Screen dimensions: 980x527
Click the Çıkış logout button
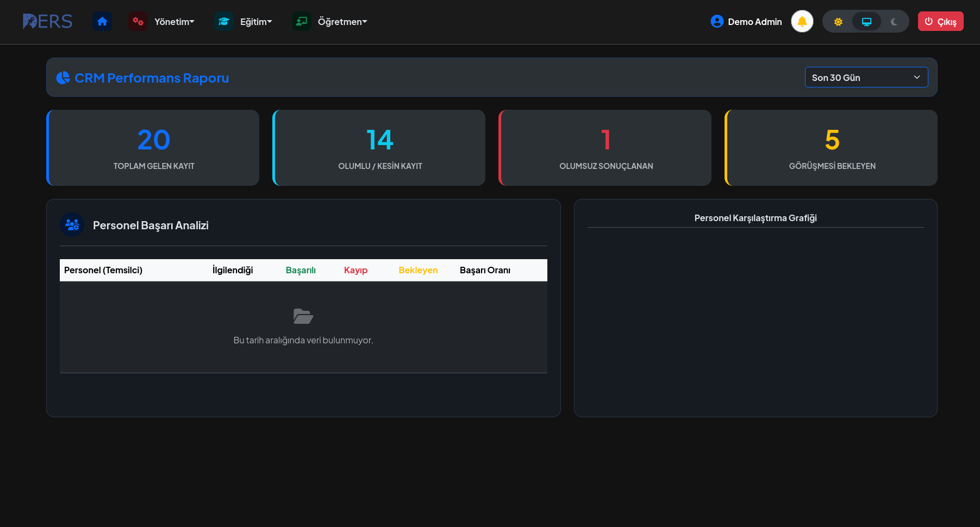941,21
